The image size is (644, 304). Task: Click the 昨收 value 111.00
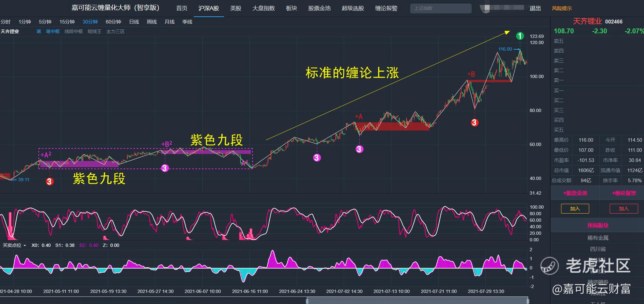[635, 150]
